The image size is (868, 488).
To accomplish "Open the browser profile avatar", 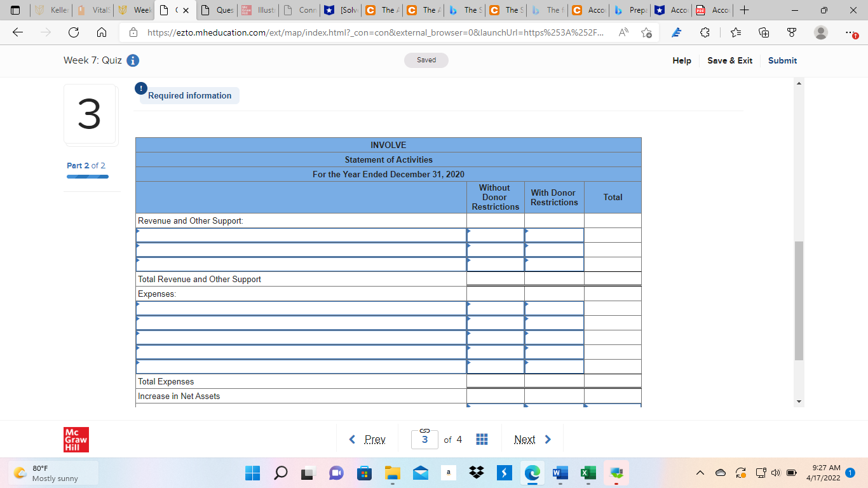I will pos(822,32).
